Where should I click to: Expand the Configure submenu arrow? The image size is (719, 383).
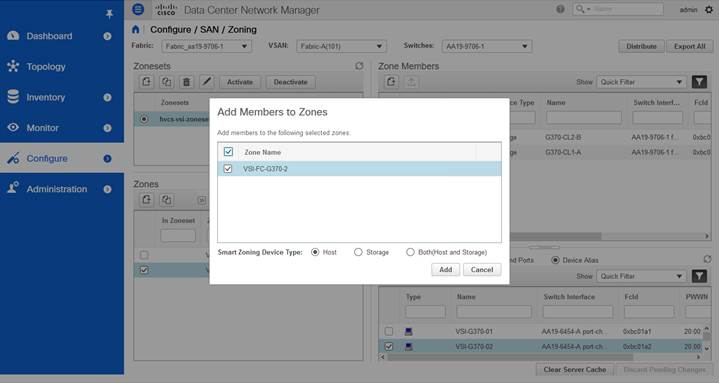[x=107, y=159]
